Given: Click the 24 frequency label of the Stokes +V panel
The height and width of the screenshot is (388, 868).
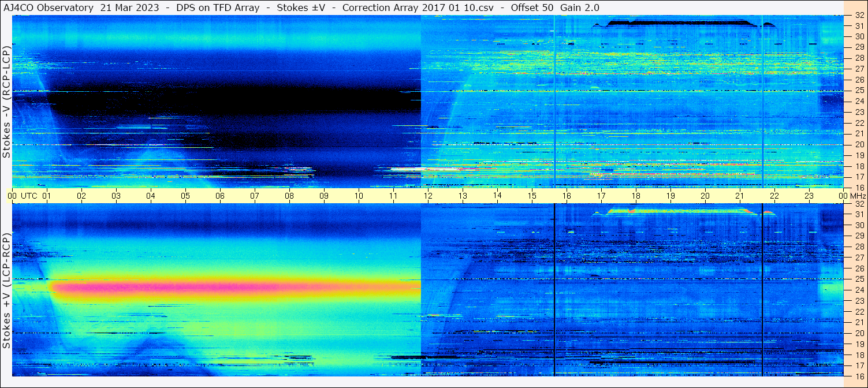Looking at the screenshot, I should [859, 290].
